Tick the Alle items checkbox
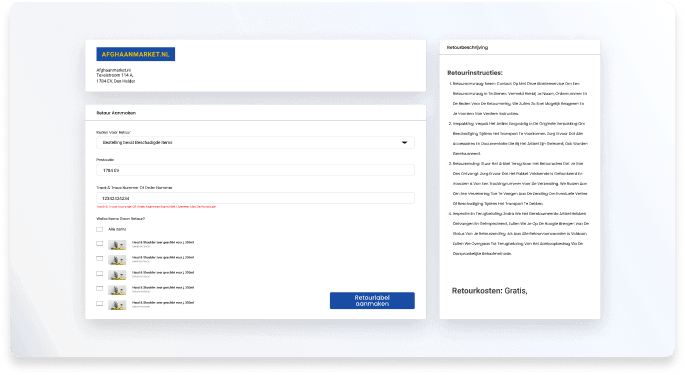 [x=100, y=229]
